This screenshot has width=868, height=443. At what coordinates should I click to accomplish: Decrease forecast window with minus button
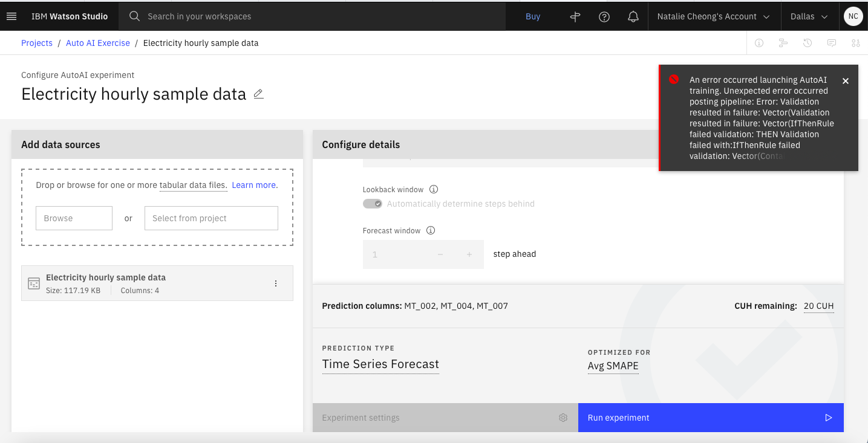[x=440, y=254]
